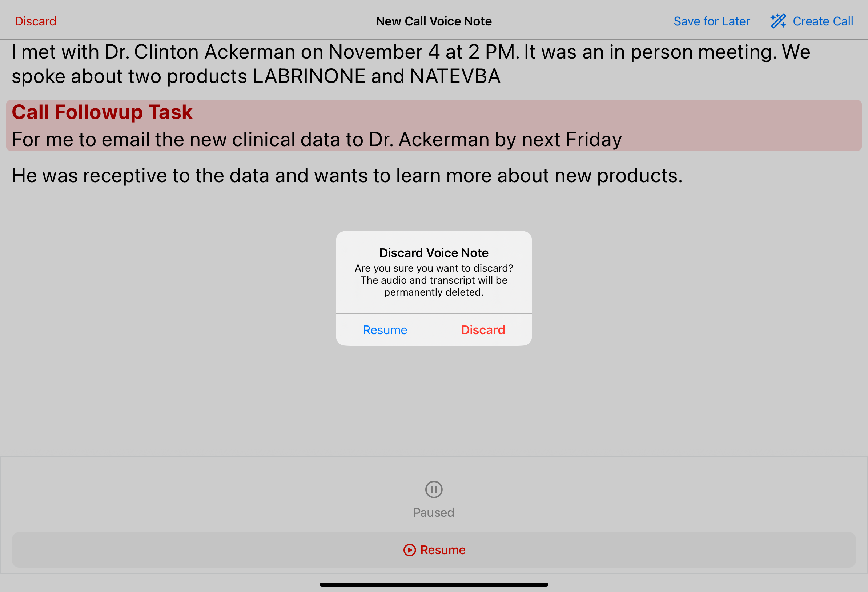Click the Save for Later link
Screen dimensions: 868x592
pyautogui.click(x=711, y=21)
